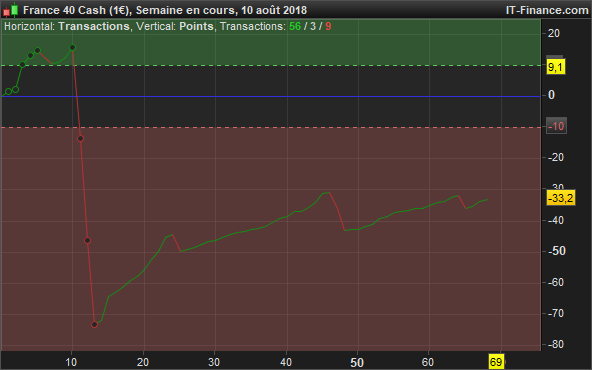Viewport: 592px width, 370px height.
Task: Click the yellow 9,1 price label
Action: point(555,67)
